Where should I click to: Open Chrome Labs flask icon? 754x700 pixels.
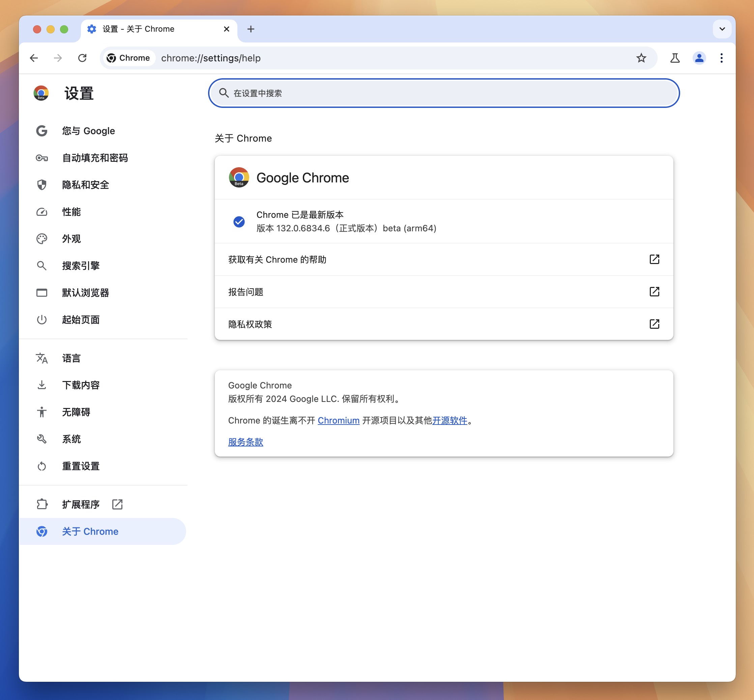675,58
